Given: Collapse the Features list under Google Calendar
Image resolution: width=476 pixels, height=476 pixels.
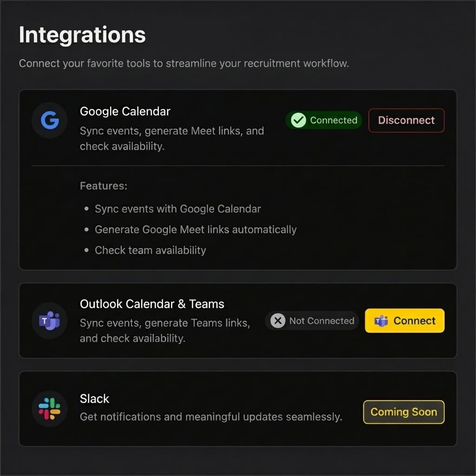Looking at the screenshot, I should coord(103,185).
